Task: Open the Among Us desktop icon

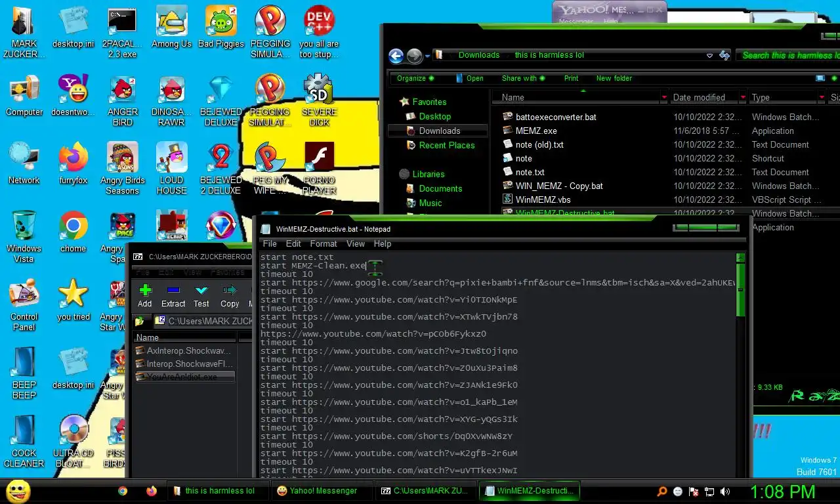Action: point(171,27)
